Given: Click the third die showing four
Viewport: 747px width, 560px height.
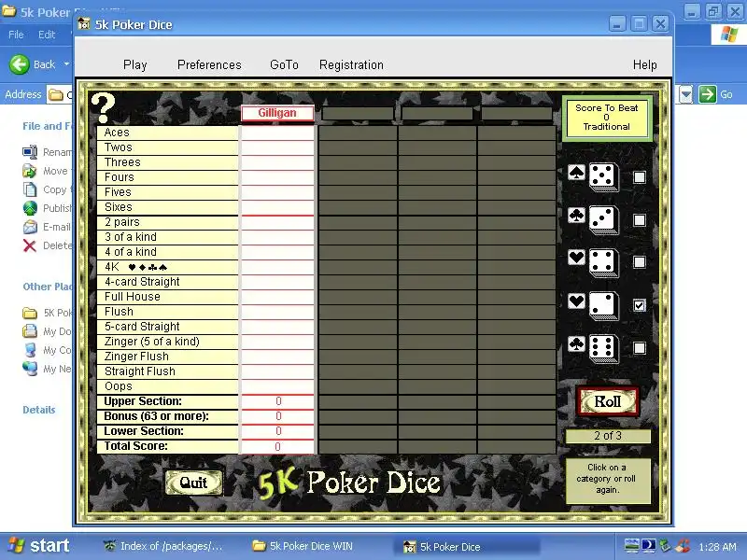Looking at the screenshot, I should (x=603, y=263).
